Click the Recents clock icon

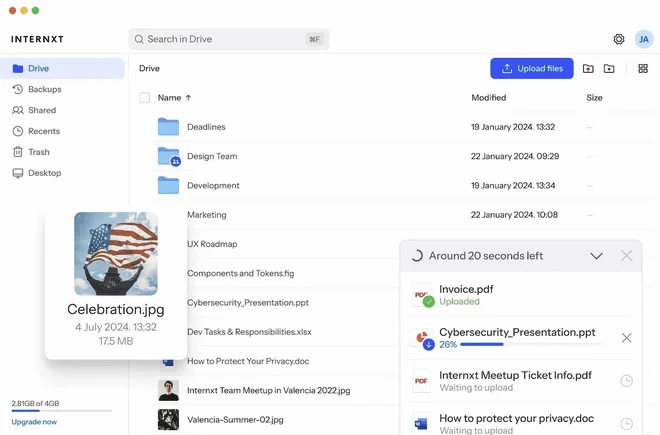pos(18,131)
